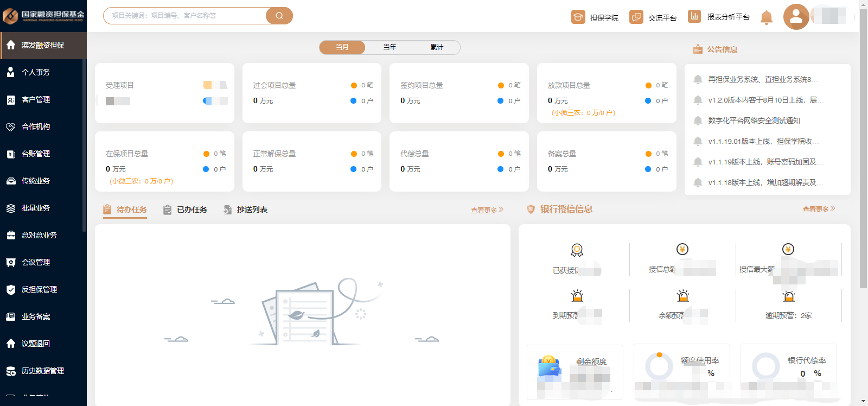The height and width of the screenshot is (406, 868).
Task: Select the 当月 period toggle
Action: point(342,47)
